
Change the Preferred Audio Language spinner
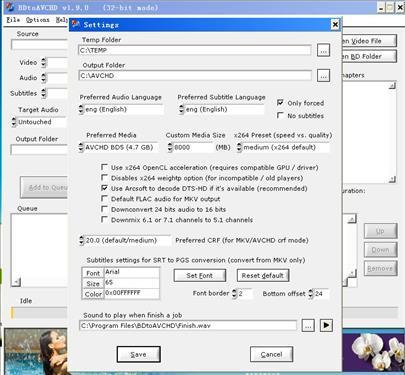(x=81, y=109)
